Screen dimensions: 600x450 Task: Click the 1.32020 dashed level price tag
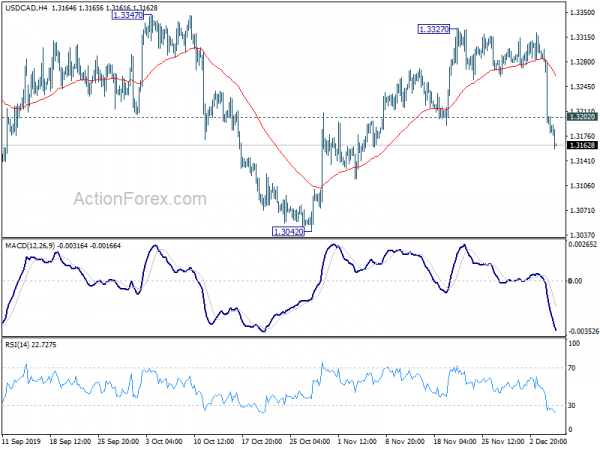coord(582,117)
